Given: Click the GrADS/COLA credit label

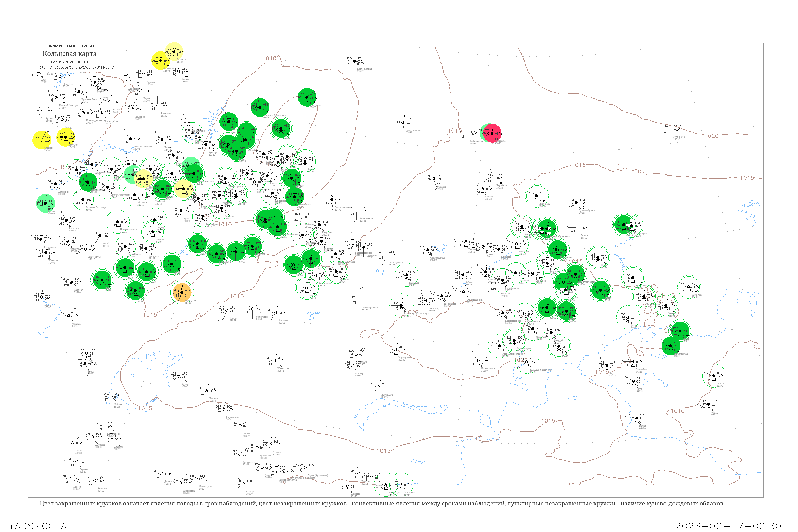Looking at the screenshot, I should (x=35, y=526).
